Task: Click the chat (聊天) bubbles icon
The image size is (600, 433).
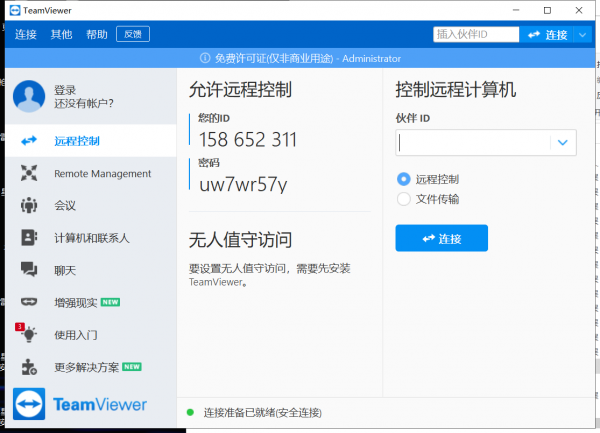Action: [x=29, y=269]
